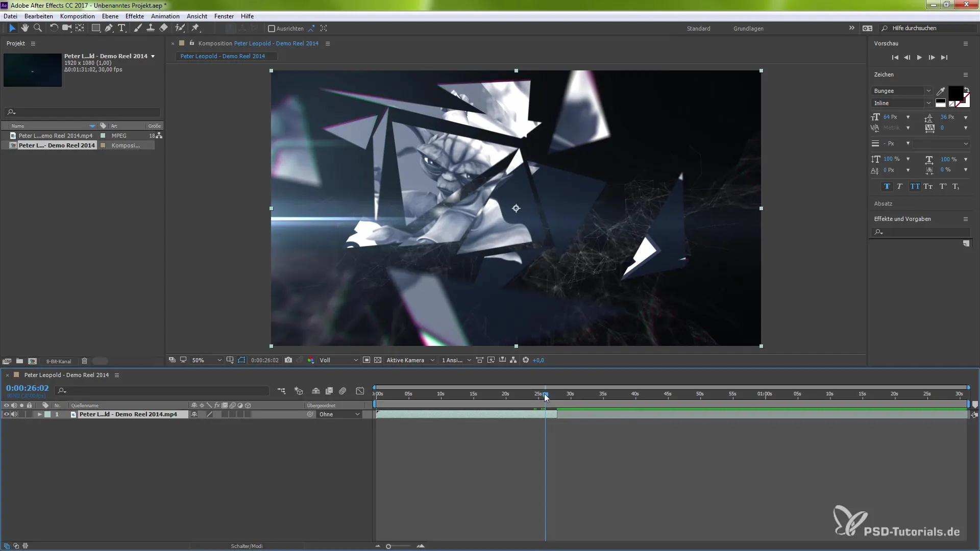980x551 pixels.
Task: Select the Pan Behind anchor point tool
Action: (80, 28)
